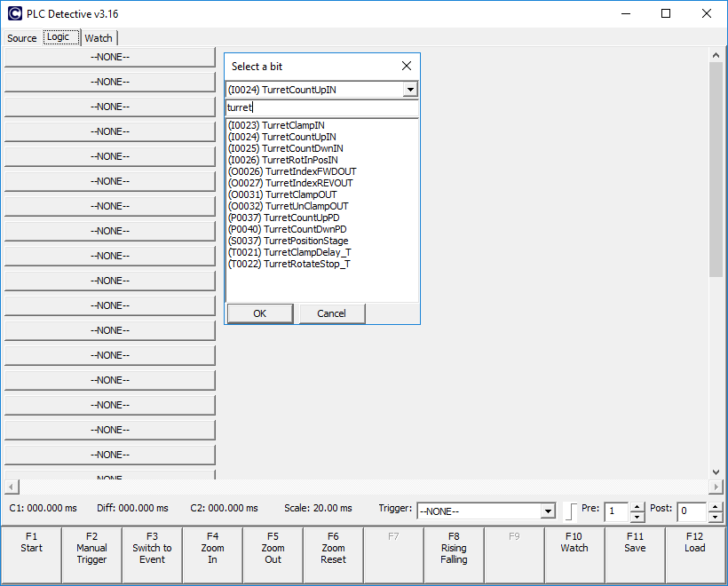
Task: Click the Pre value input field
Action: tap(618, 511)
